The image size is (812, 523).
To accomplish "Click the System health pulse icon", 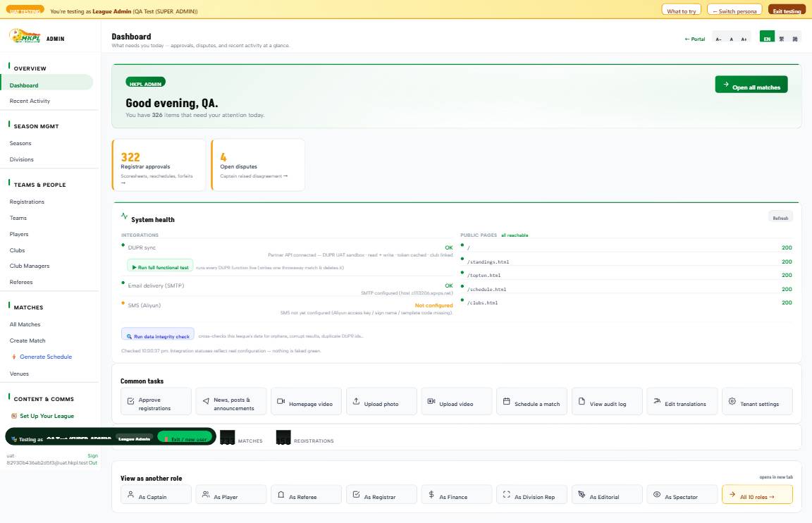I will click(124, 216).
